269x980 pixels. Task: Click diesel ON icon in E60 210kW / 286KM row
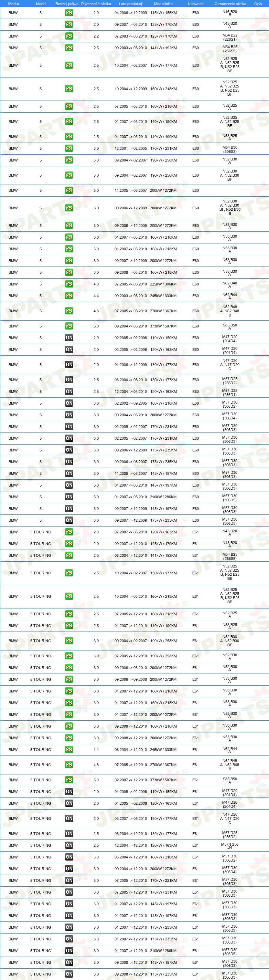point(69,497)
